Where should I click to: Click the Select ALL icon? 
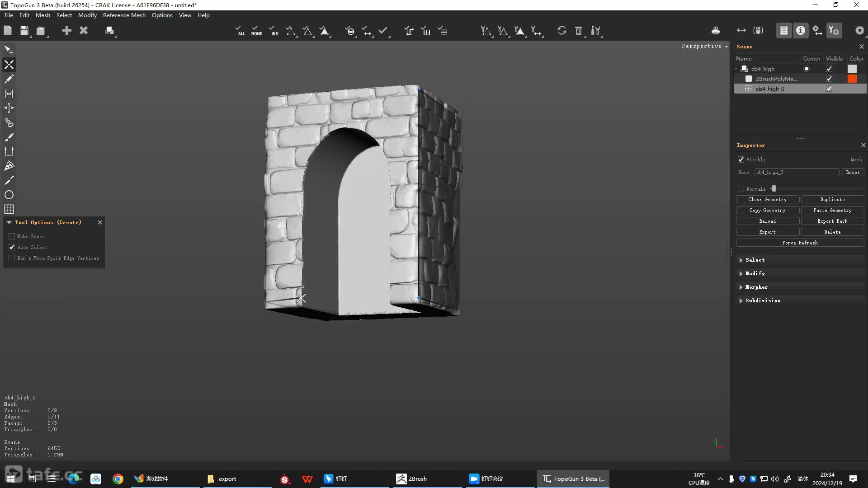[240, 30]
